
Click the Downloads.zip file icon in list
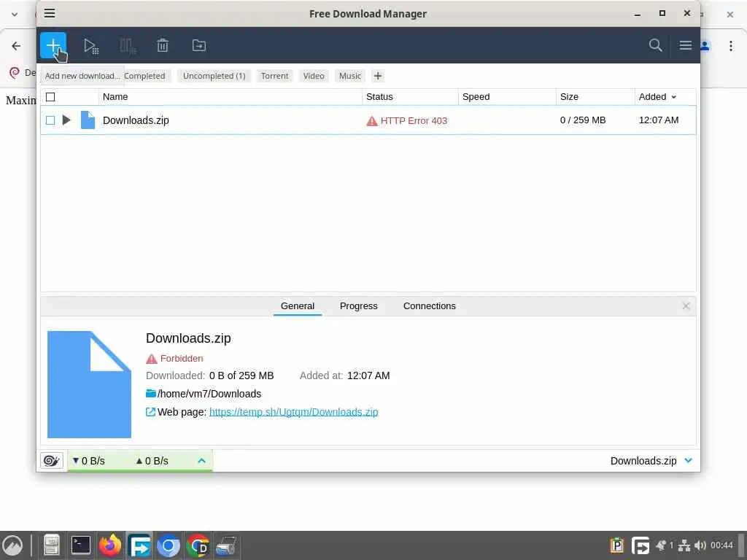click(x=88, y=120)
